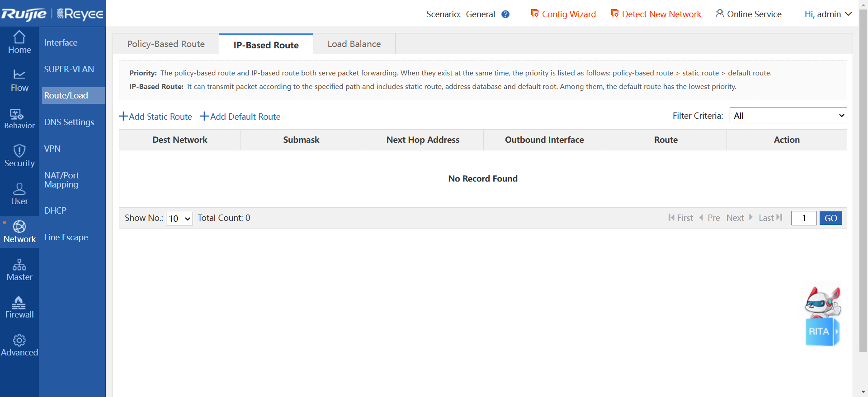Screen dimensions: 868x397
Task: Open the RITA robot assistant
Action: point(822,316)
